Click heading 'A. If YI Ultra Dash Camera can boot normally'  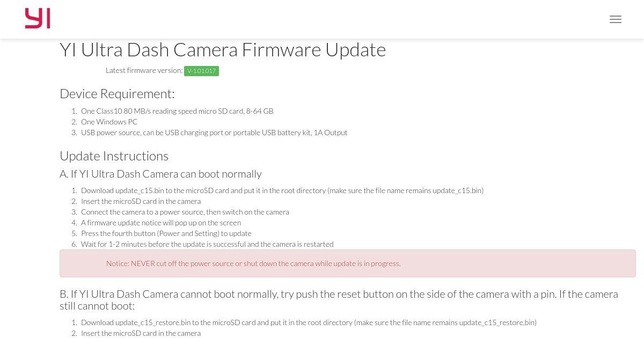click(x=160, y=174)
